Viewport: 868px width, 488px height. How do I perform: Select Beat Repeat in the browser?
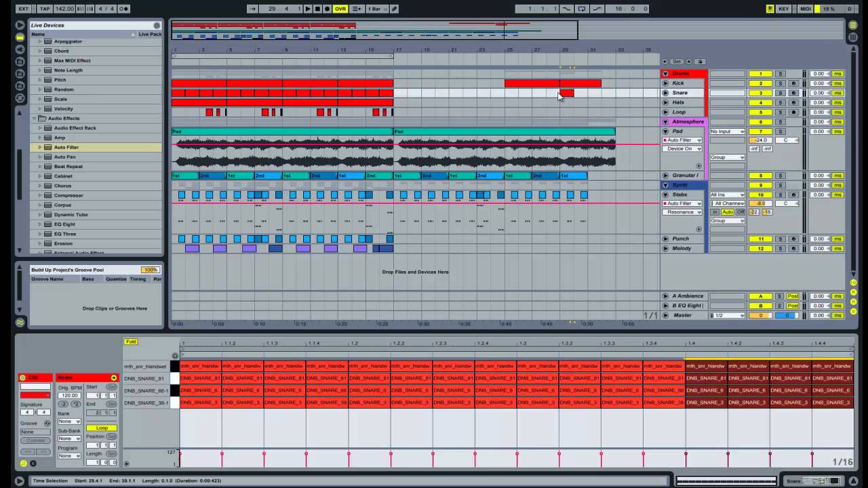[68, 166]
